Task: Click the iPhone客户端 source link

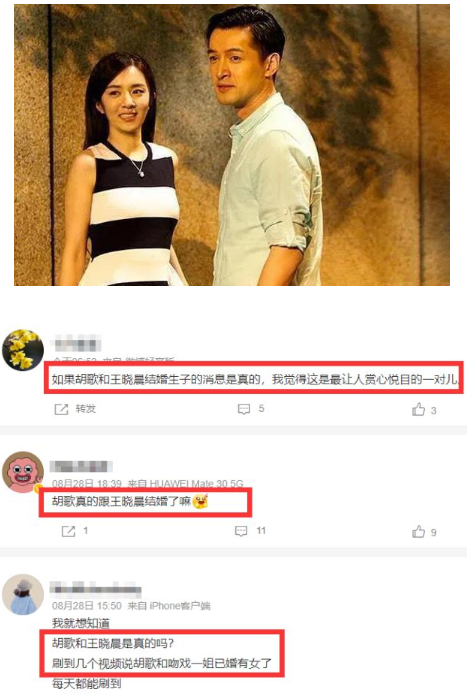Action: [x=180, y=605]
